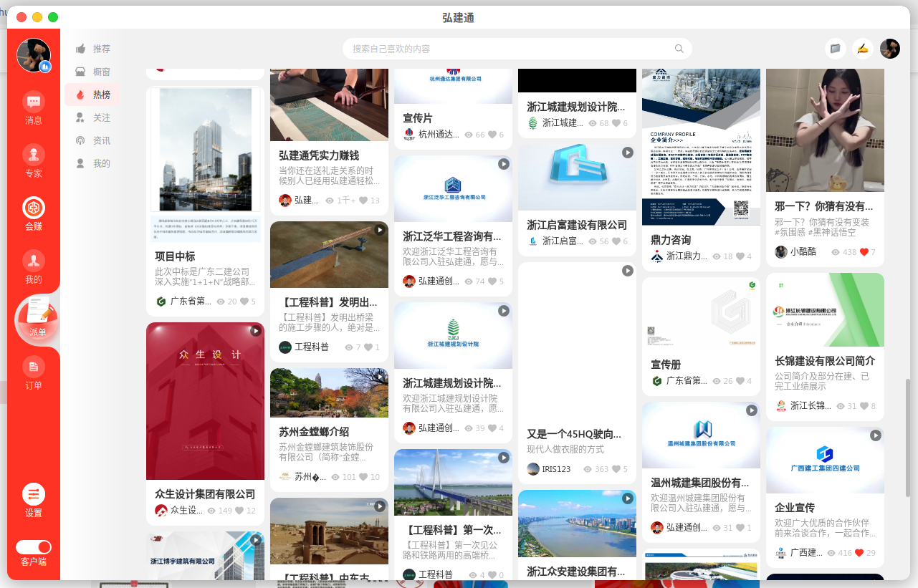This screenshot has height=588, width=918.
Task: Click the pencil edit icon in header
Action: pyautogui.click(x=863, y=49)
